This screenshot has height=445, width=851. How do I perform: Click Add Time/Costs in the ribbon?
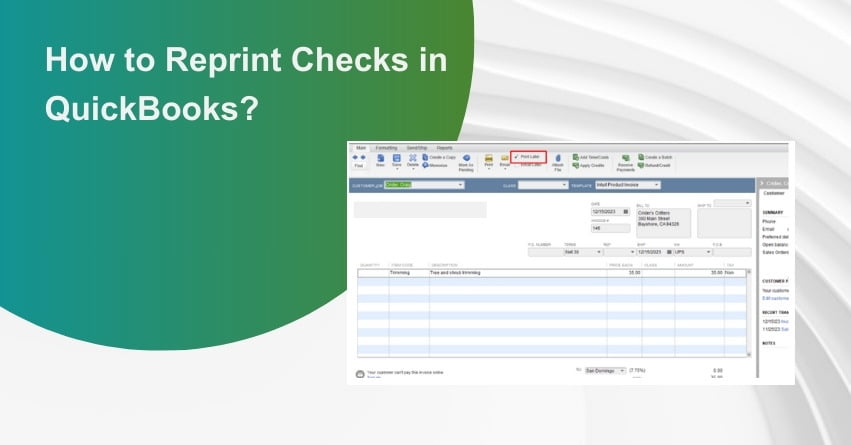point(591,157)
